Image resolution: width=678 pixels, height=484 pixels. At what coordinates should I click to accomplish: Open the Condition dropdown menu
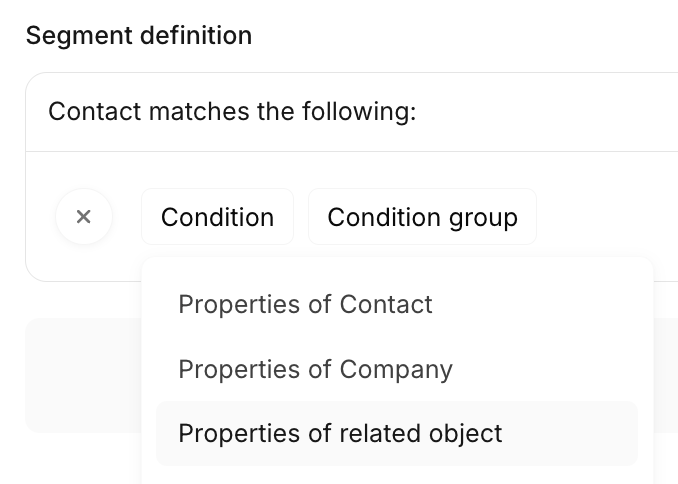(217, 217)
